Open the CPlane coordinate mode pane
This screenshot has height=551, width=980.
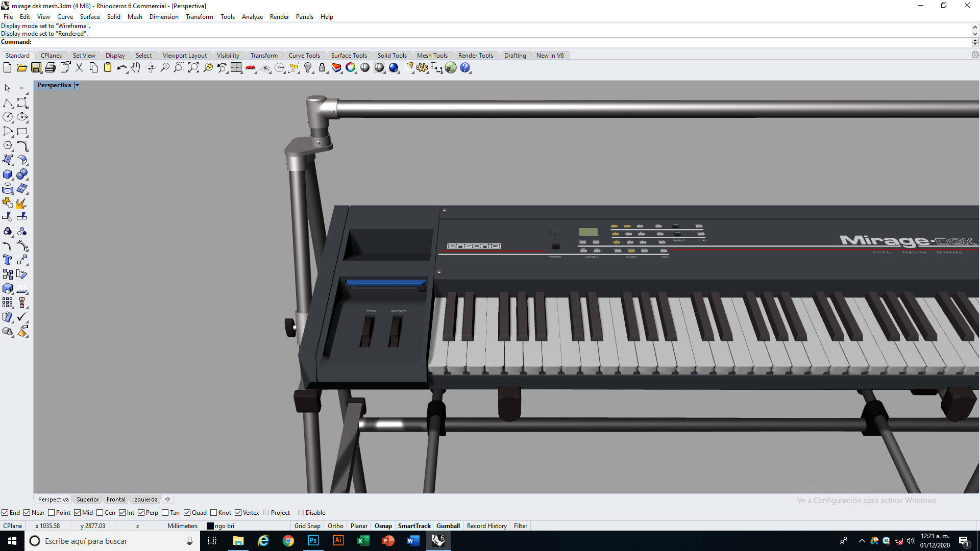(13, 526)
